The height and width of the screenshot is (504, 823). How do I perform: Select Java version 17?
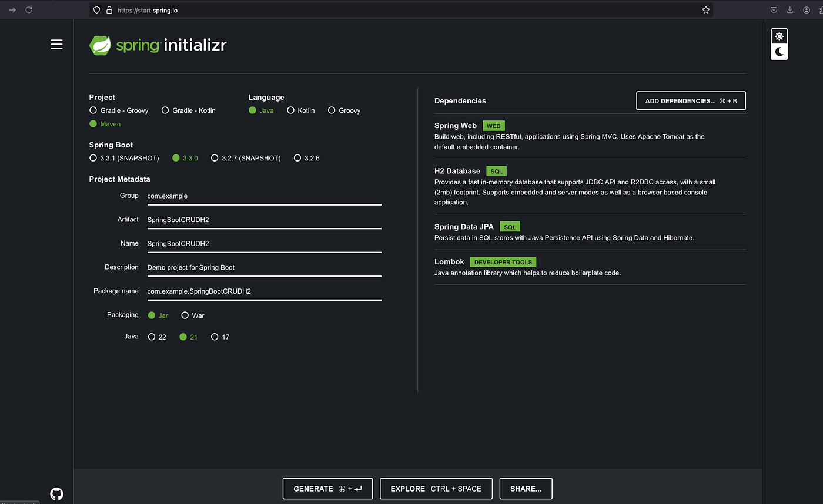[x=220, y=337]
